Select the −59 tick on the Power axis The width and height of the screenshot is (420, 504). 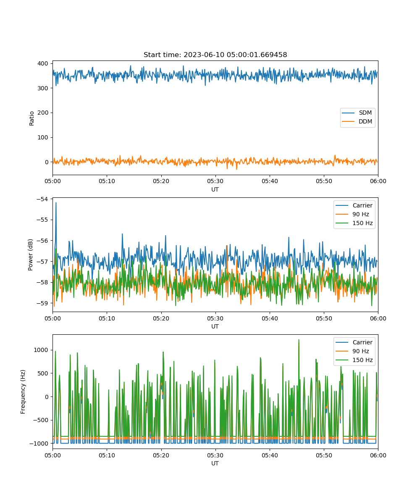click(x=43, y=303)
